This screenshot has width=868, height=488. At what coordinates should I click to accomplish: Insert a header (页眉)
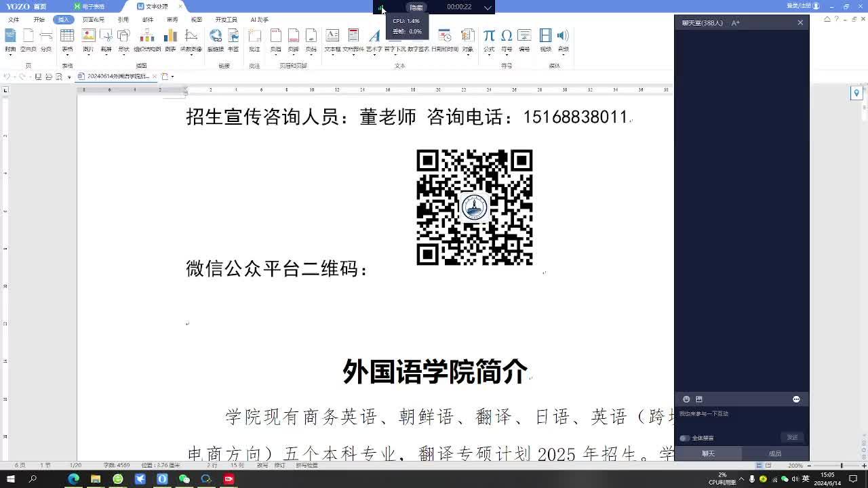275,39
